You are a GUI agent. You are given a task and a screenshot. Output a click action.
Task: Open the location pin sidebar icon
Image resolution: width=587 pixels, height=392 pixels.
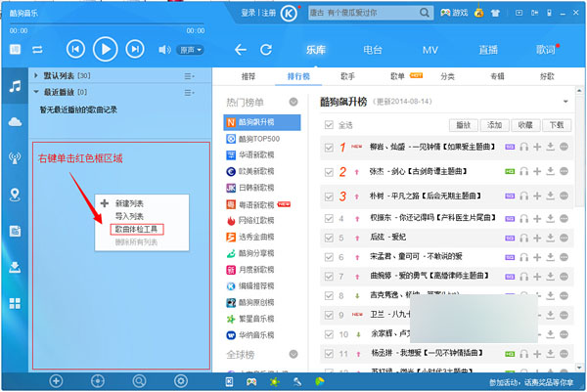(15, 195)
